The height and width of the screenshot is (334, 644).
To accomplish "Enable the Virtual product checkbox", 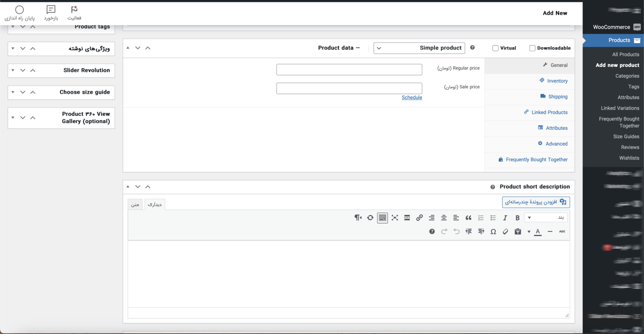I will pyautogui.click(x=495, y=48).
